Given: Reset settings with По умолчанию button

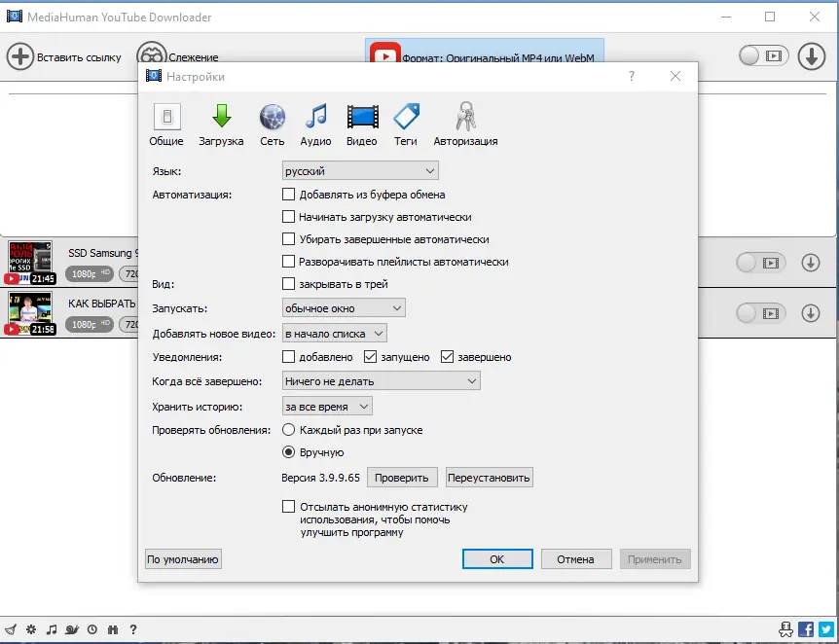Looking at the screenshot, I should click(x=183, y=559).
